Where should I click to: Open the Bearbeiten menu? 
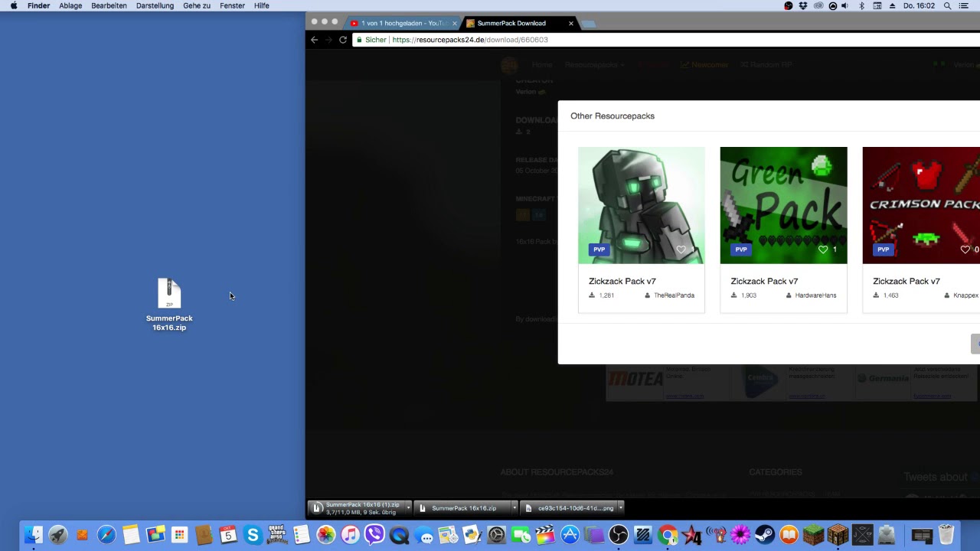(x=109, y=5)
